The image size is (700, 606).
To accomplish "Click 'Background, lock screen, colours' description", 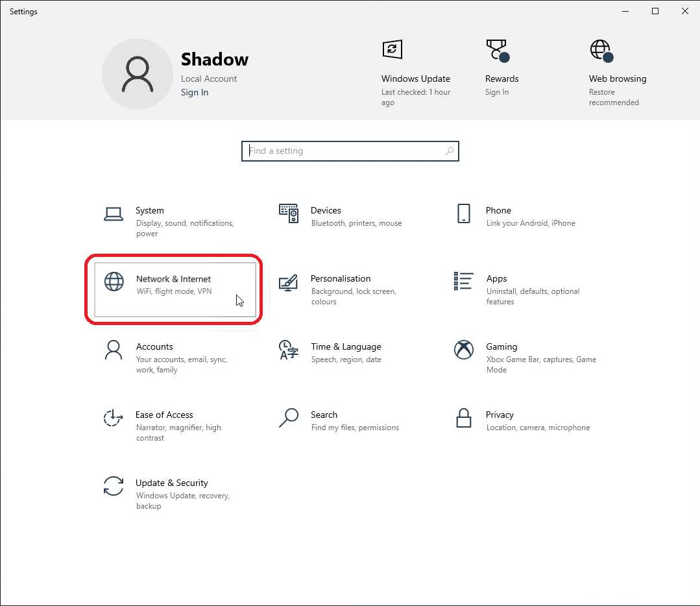I will [x=354, y=297].
